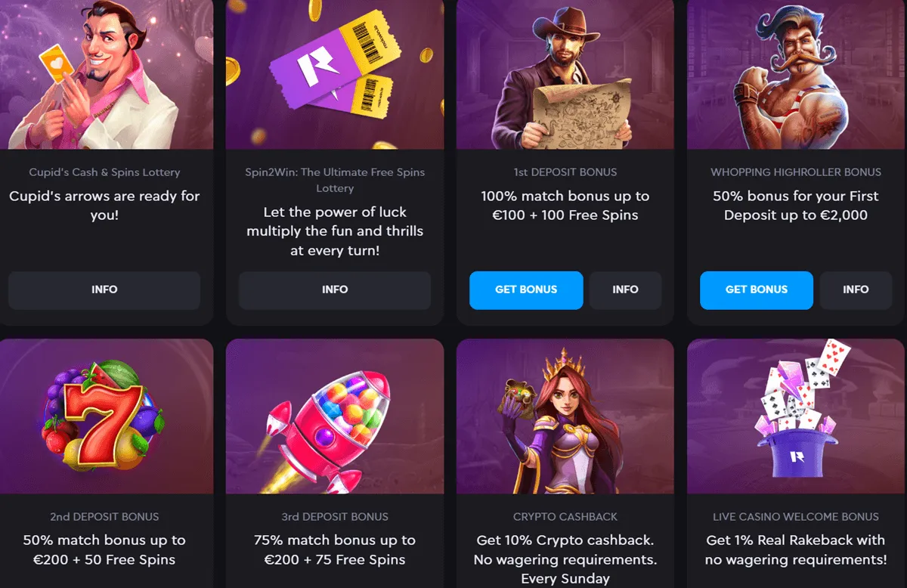The height and width of the screenshot is (588, 907).
Task: Open INFO for 1st Deposit Bonus
Action: click(x=625, y=290)
